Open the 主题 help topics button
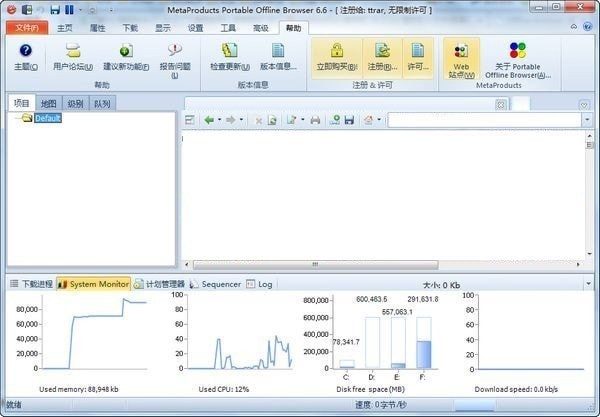Screen dimensions: 600x417 [x=26, y=57]
